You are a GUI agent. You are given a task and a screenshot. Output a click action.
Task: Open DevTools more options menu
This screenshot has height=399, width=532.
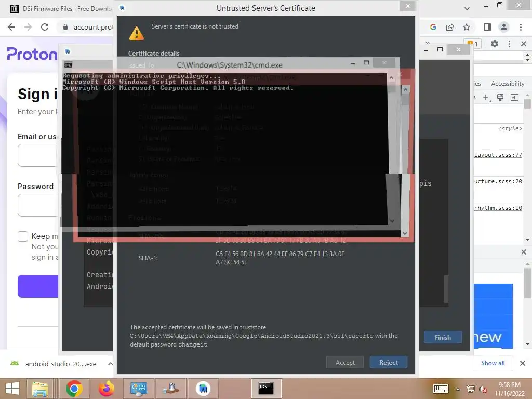point(509,44)
